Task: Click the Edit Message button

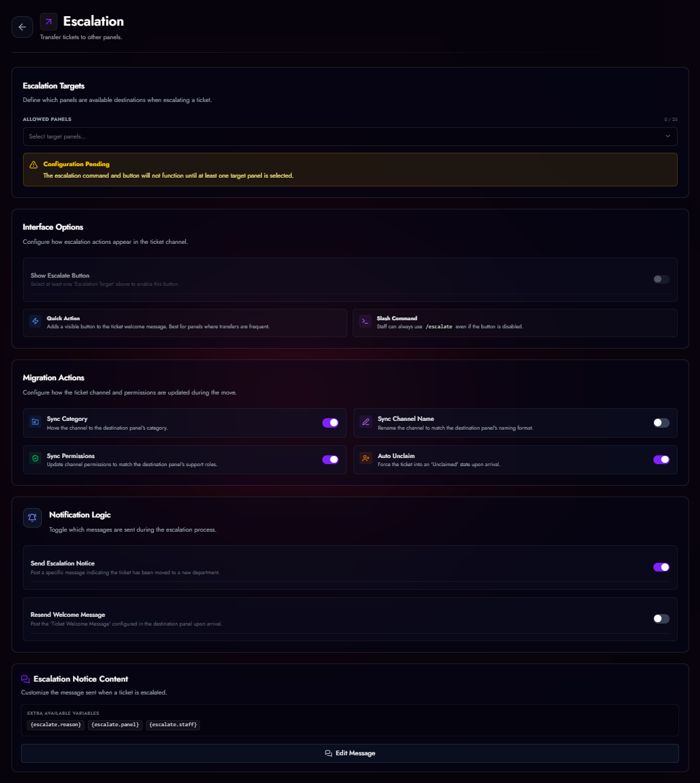Action: point(350,753)
